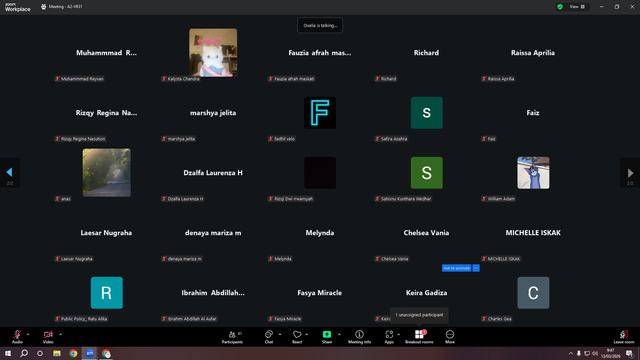The width and height of the screenshot is (640, 360).
Task: Click the Zoom Workplace logo
Action: pos(18,7)
